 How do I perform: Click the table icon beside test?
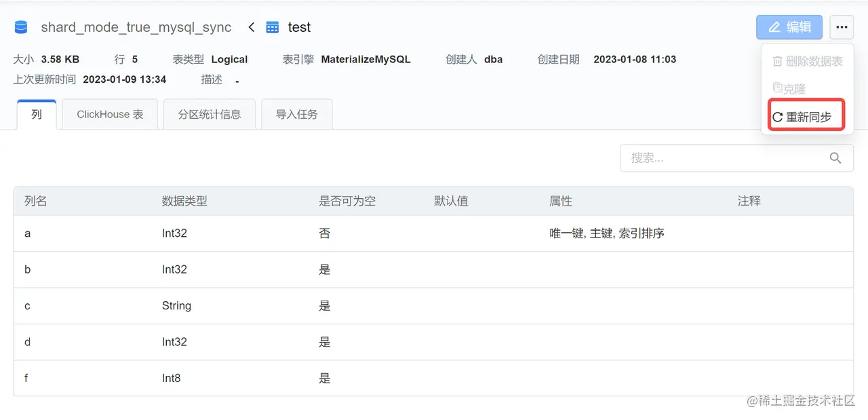273,27
